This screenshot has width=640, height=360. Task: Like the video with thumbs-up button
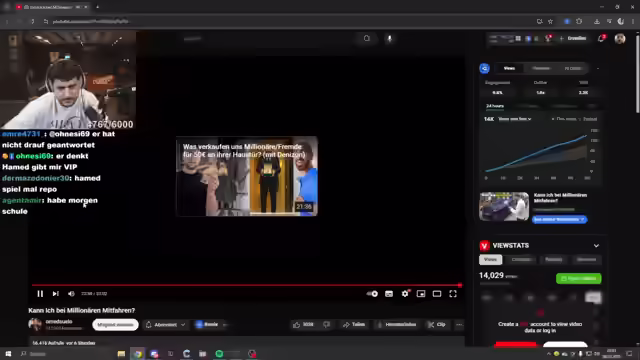(303, 324)
